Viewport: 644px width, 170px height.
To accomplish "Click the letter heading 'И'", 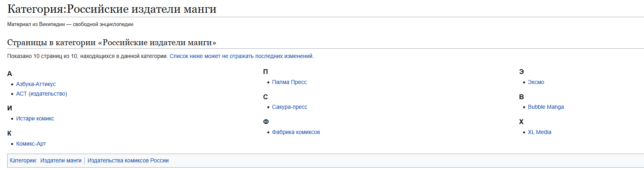I will 10,108.
